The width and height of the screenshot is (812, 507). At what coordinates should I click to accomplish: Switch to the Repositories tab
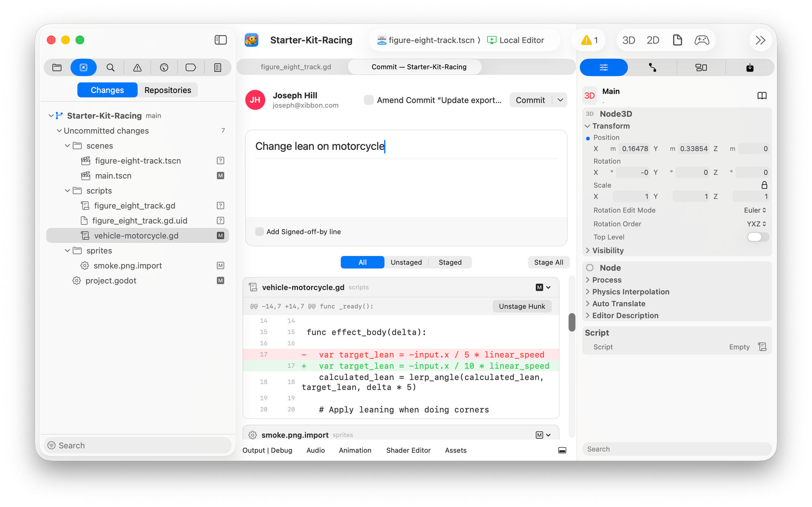168,90
